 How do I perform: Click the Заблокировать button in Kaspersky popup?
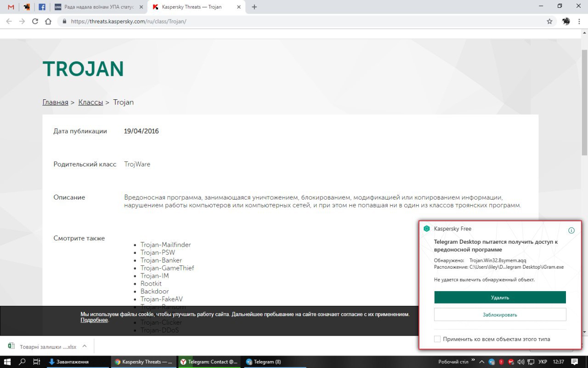(500, 315)
